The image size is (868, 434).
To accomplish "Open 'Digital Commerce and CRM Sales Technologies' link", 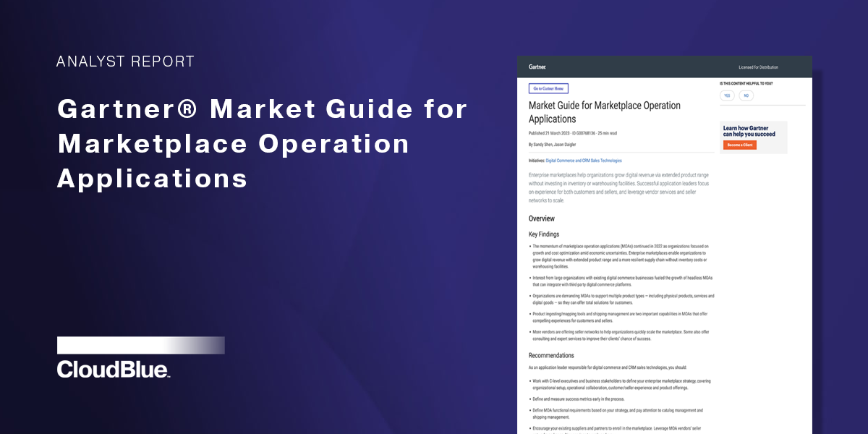I will tap(584, 161).
